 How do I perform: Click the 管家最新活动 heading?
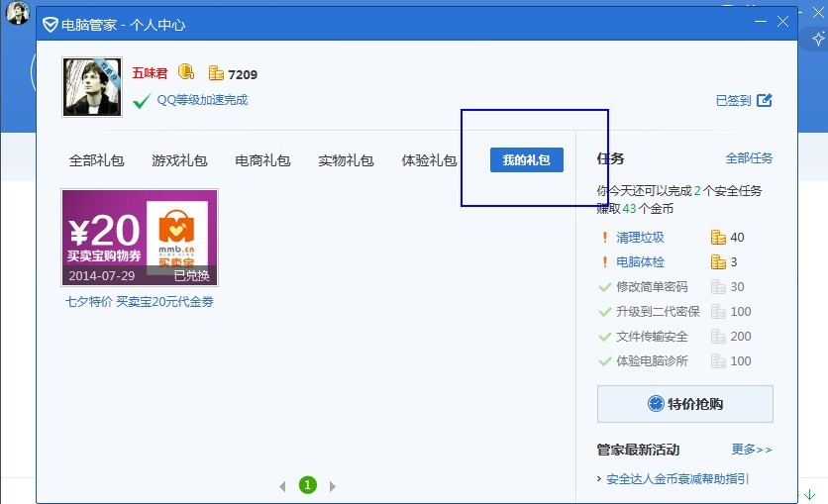pos(638,451)
